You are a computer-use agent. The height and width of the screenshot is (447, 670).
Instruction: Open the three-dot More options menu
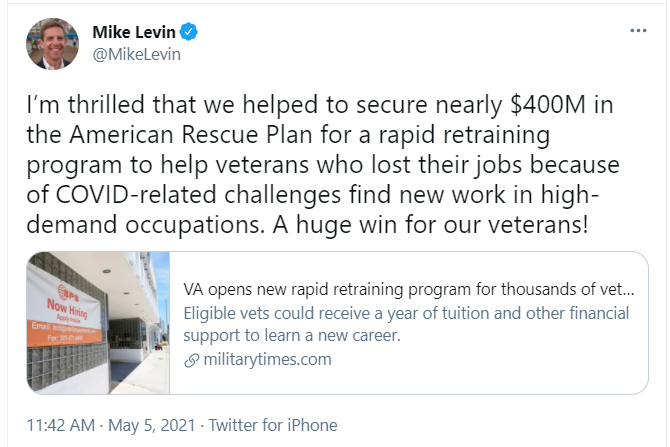[x=638, y=31]
